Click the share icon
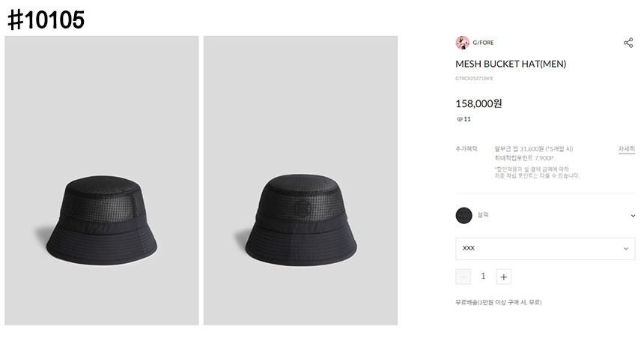This screenshot has width=644, height=362. (628, 43)
